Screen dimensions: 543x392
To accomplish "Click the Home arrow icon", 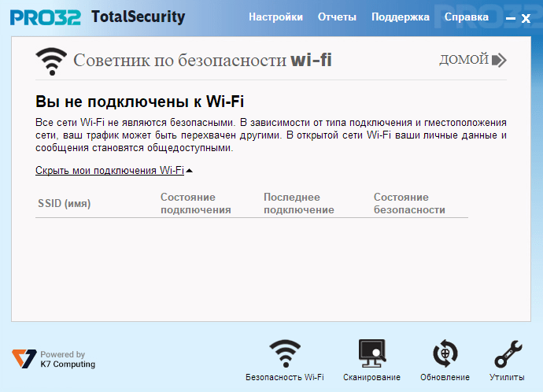I will tap(499, 60).
